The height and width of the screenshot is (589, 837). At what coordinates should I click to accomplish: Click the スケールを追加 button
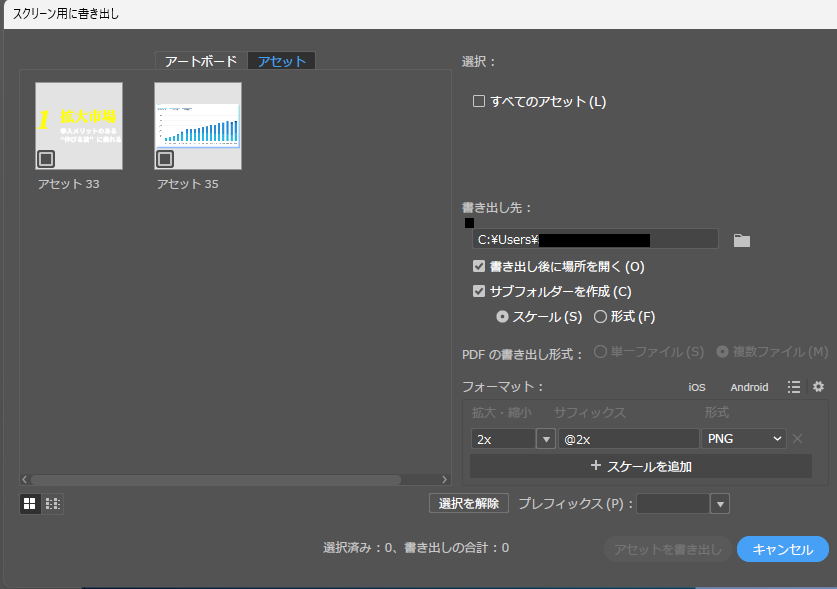click(641, 466)
